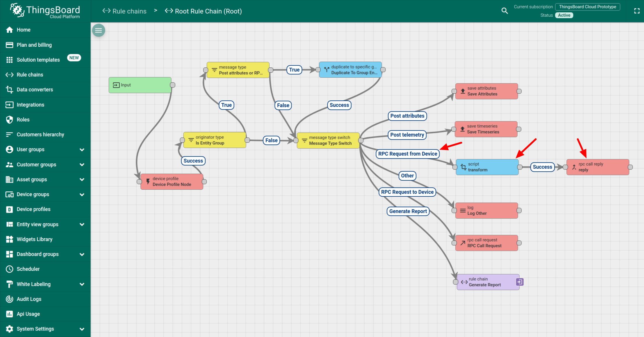
Task: Open Generate Report rule chain arrow icon
Action: [520, 282]
